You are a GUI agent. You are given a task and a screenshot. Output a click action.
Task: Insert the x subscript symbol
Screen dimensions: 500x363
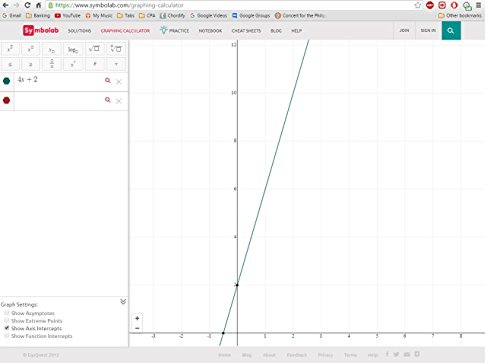52,49
